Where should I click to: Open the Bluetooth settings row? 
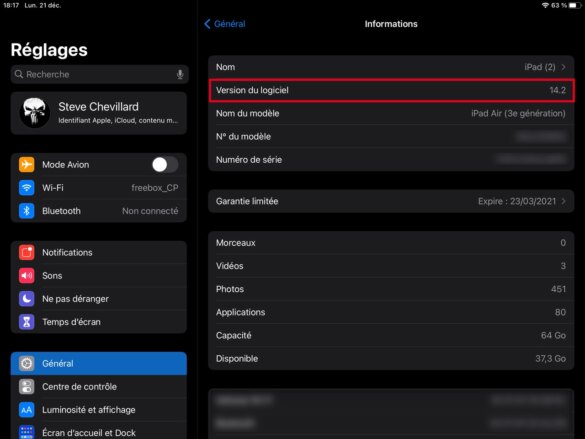point(99,211)
